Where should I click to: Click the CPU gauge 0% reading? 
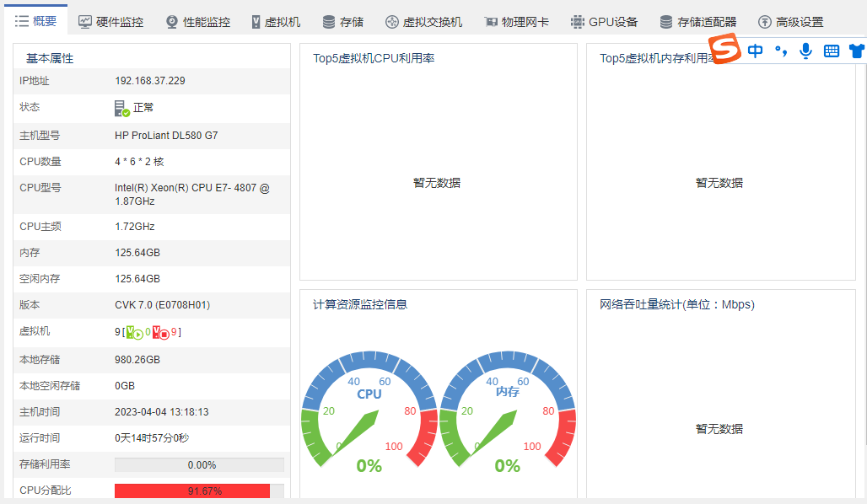coord(369,466)
